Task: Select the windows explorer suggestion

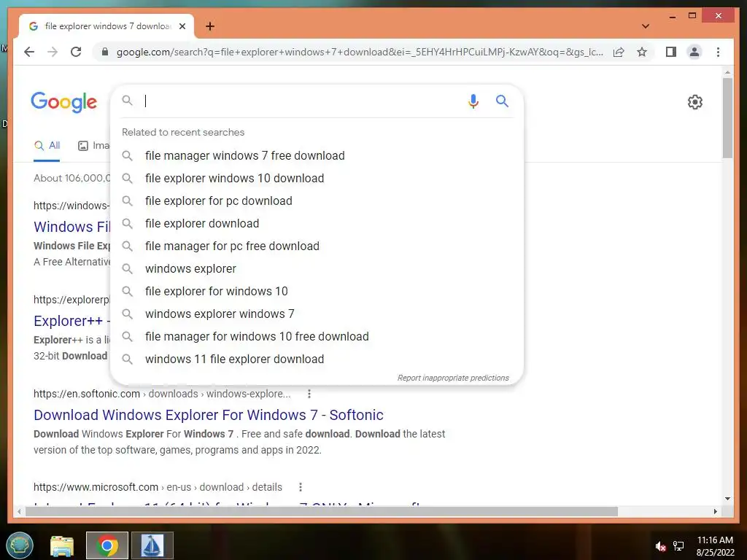Action: click(x=317, y=268)
